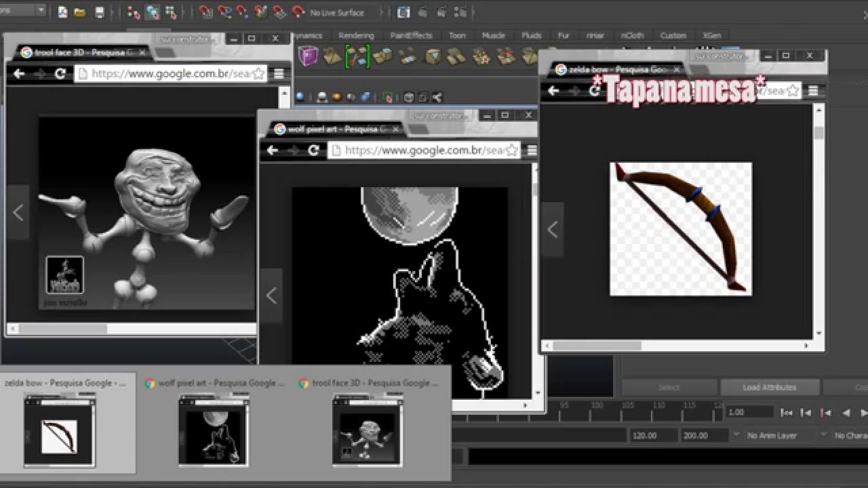Screen dimensions: 868x488
Task: Click trool face 3D sculpt image
Action: 146,213
